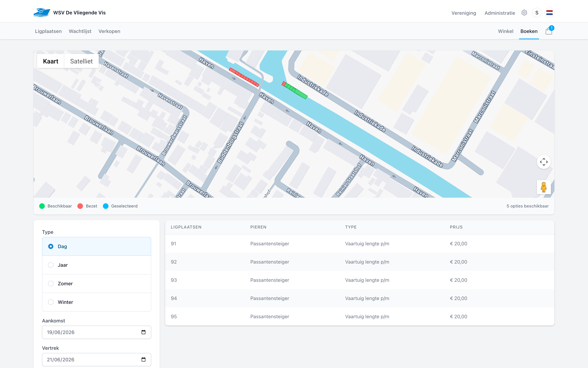
Task: Go to the Winkel tab
Action: [505, 31]
